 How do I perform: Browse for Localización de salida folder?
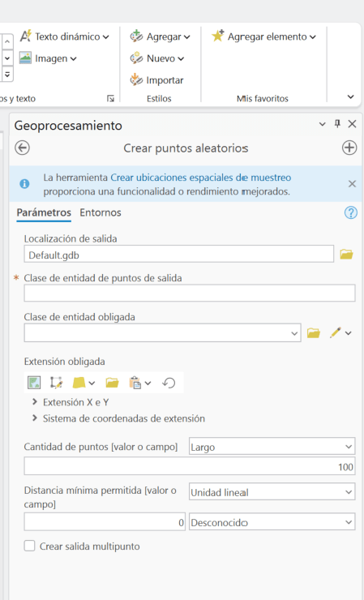346,254
